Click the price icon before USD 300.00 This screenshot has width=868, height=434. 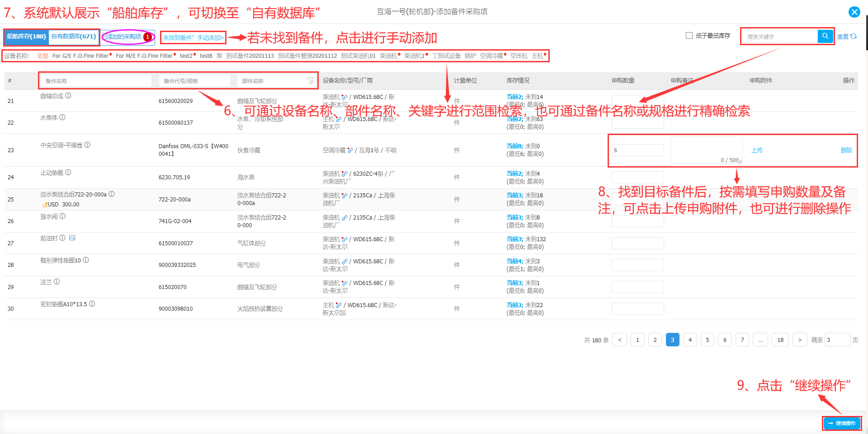click(x=45, y=205)
